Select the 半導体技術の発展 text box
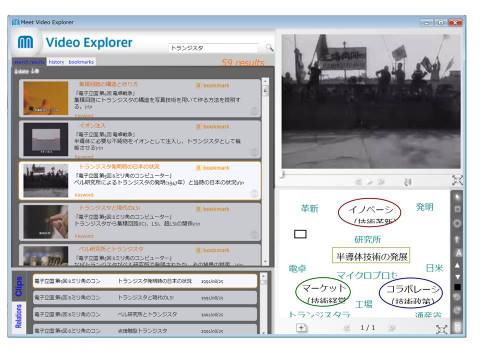The image size is (480, 360). tap(371, 256)
